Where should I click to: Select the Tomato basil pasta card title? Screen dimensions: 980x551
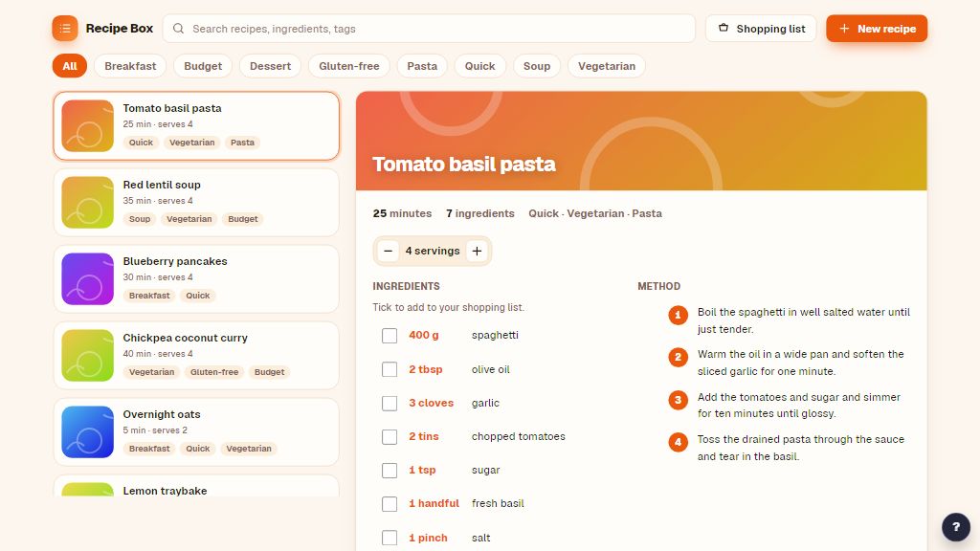point(172,108)
